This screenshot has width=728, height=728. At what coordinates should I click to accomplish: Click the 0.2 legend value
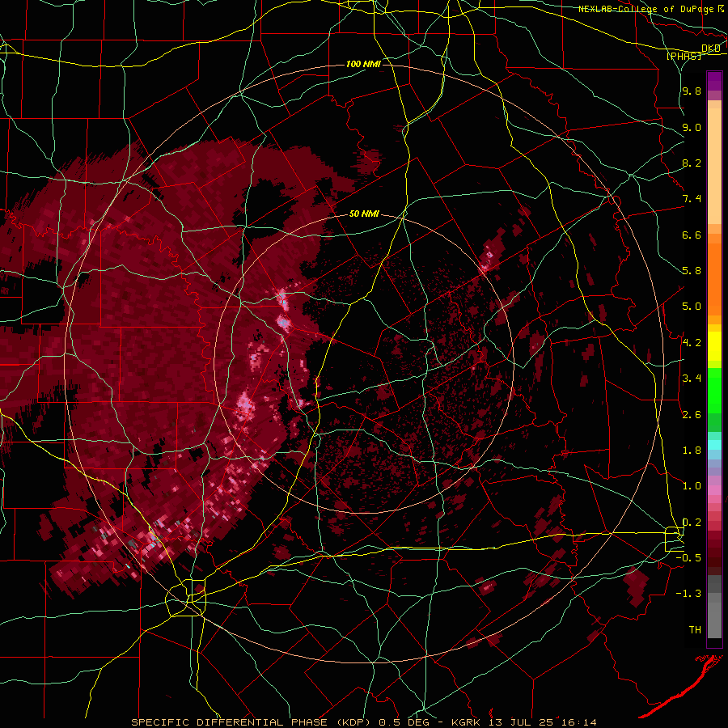[x=692, y=523]
